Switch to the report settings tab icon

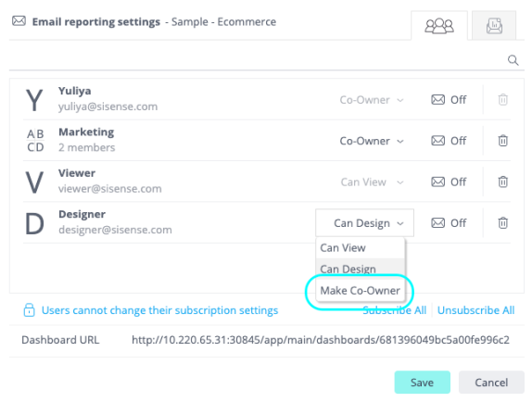[494, 26]
